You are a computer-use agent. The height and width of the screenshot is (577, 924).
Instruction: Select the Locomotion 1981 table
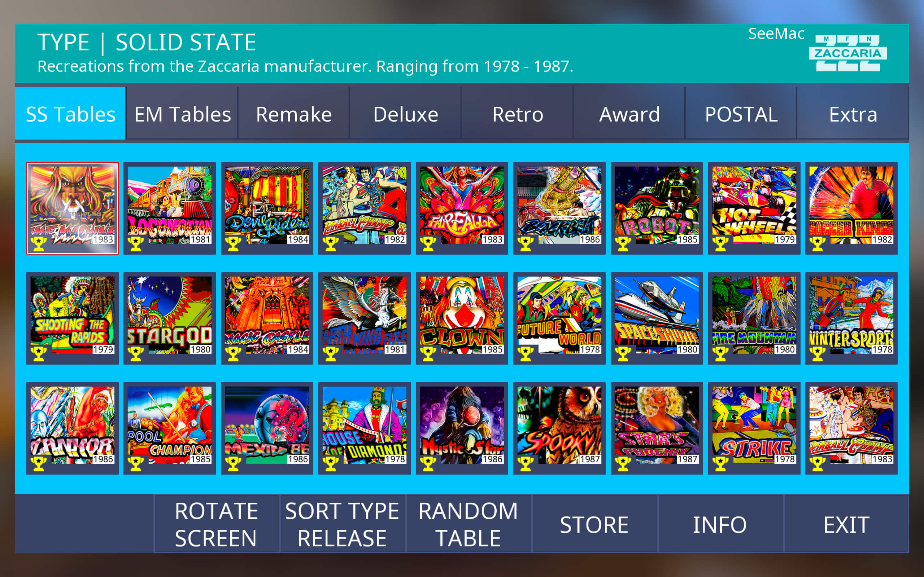coord(170,208)
